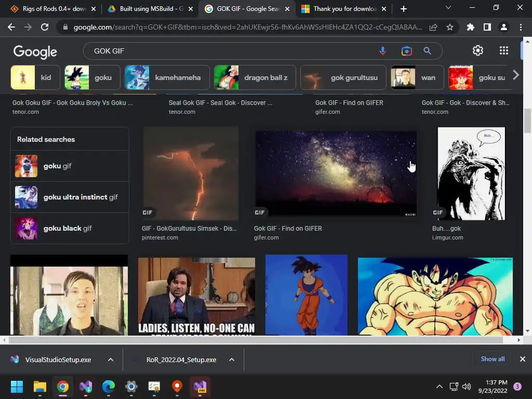Open the Windows Start menu

17,387
